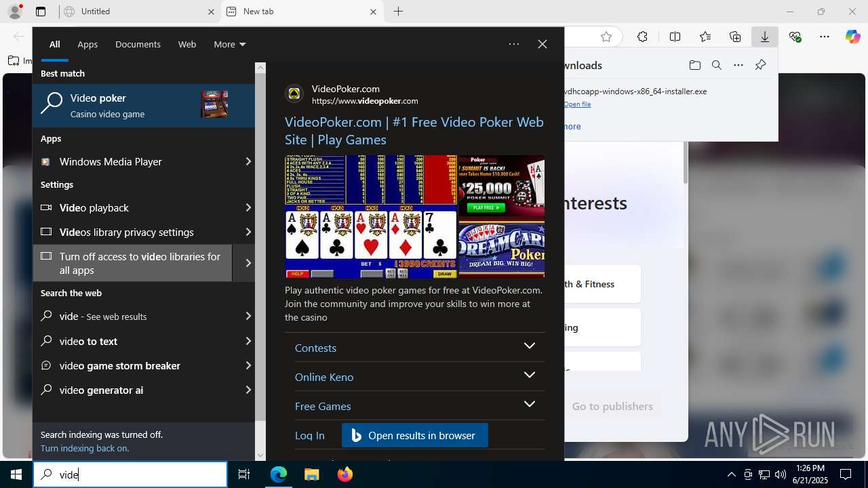Switch to the Untitled Edge tab
This screenshot has height=488, width=868.
tap(139, 12)
